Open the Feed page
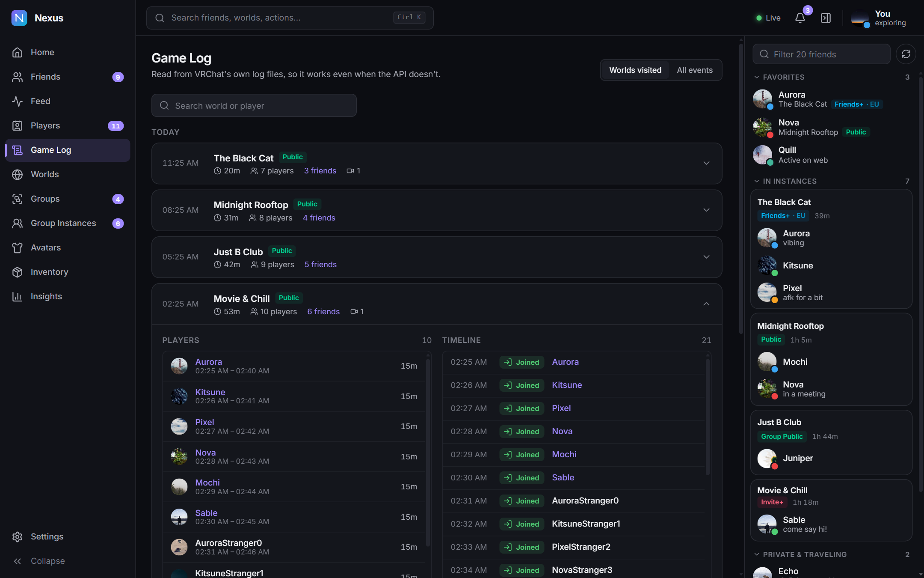The height and width of the screenshot is (578, 924). 68,101
